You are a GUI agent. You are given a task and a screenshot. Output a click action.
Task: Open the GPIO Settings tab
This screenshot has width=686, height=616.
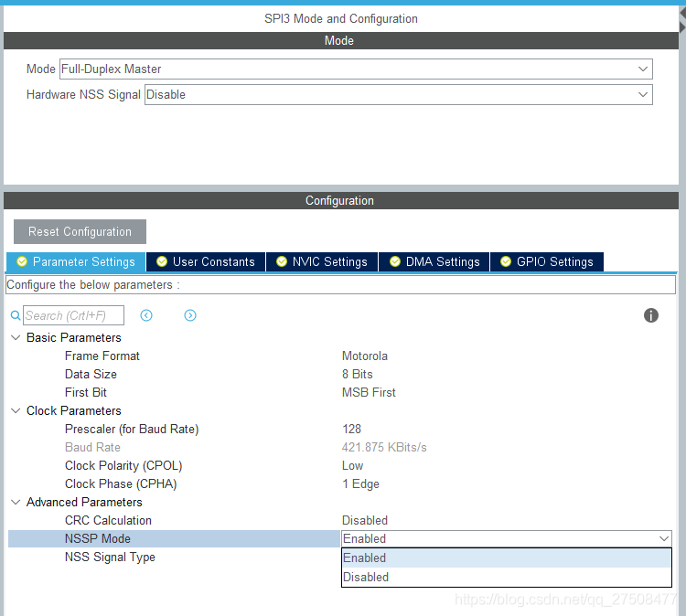tap(547, 261)
